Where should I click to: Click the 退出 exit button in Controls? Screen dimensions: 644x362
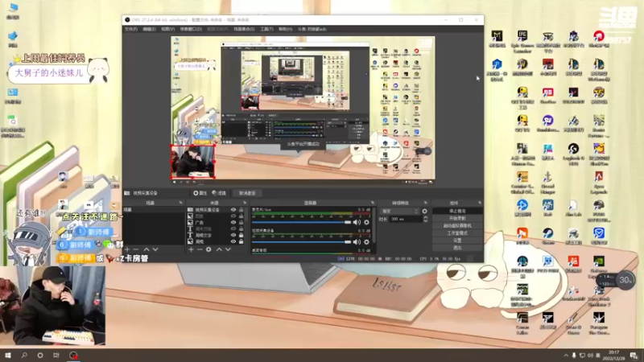457,248
